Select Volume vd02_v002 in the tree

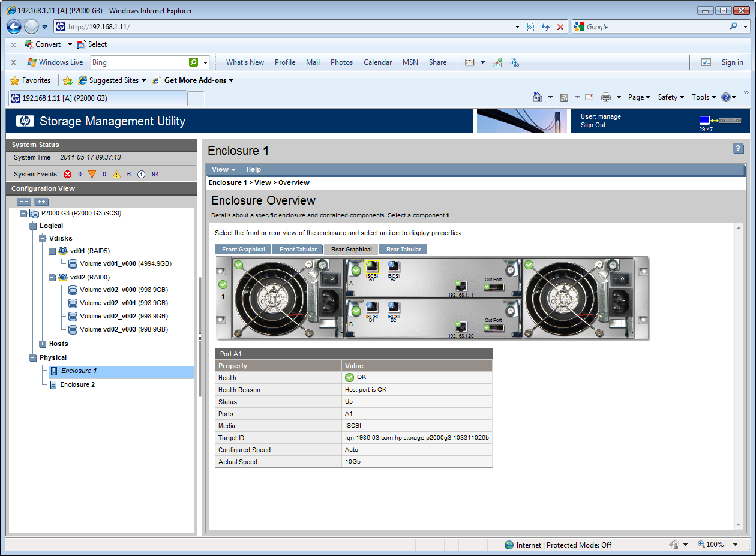pyautogui.click(x=118, y=316)
